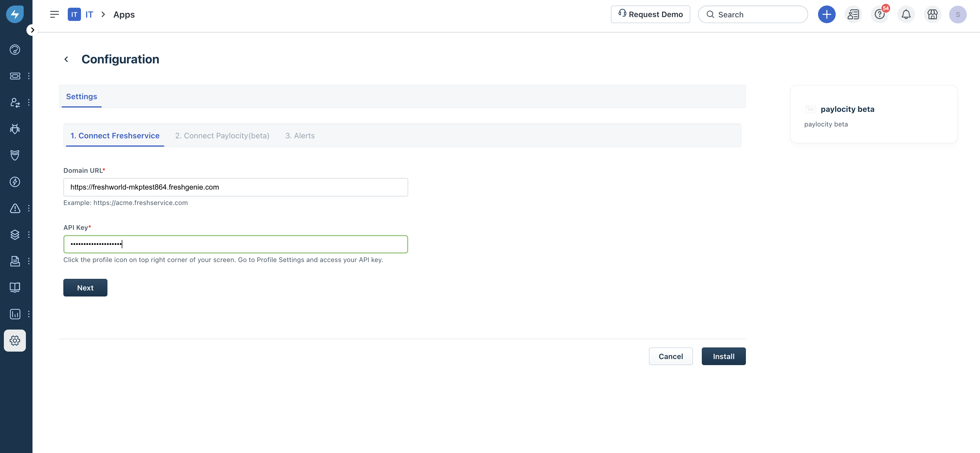Click the notifications bell icon

coord(906,14)
